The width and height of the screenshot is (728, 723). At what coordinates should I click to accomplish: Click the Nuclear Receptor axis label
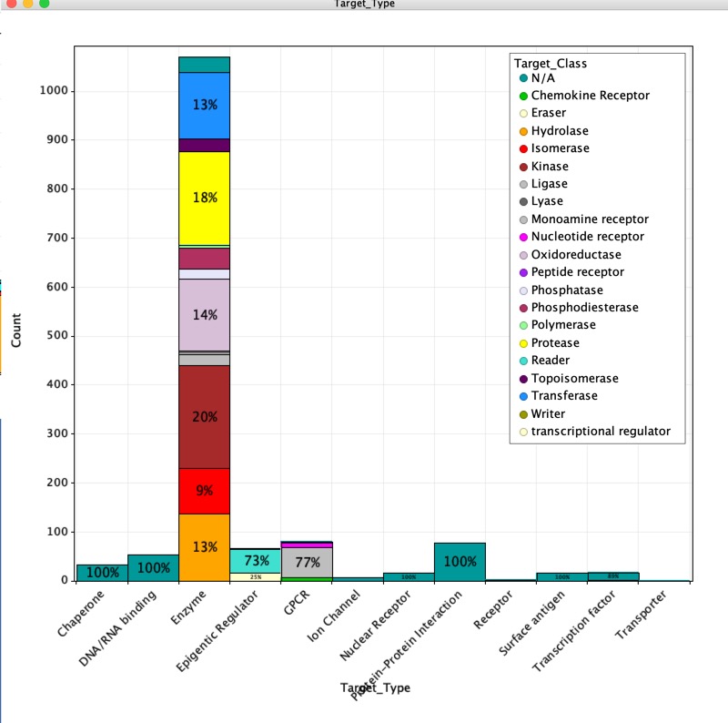pyautogui.click(x=376, y=626)
